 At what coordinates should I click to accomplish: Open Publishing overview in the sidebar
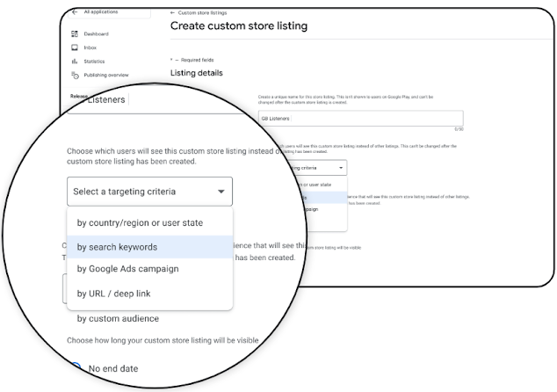click(x=106, y=75)
